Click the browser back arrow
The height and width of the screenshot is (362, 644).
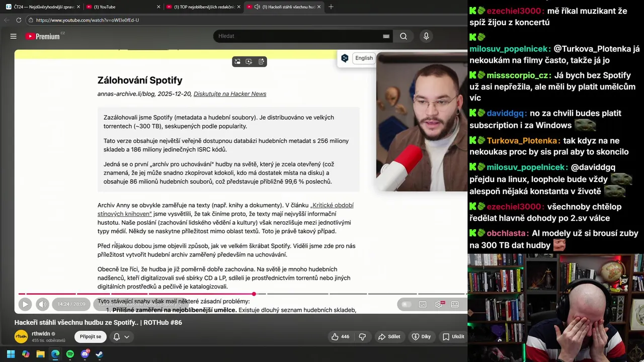6,20
